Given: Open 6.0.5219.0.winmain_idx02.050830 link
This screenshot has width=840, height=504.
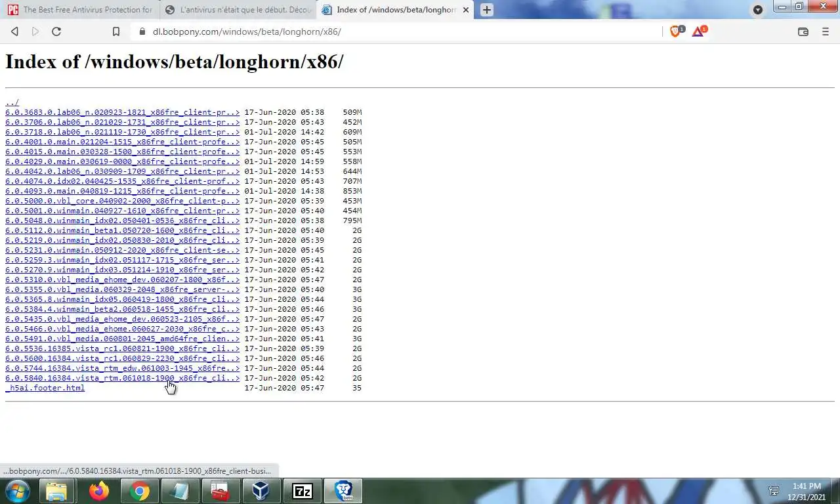Looking at the screenshot, I should point(123,240).
